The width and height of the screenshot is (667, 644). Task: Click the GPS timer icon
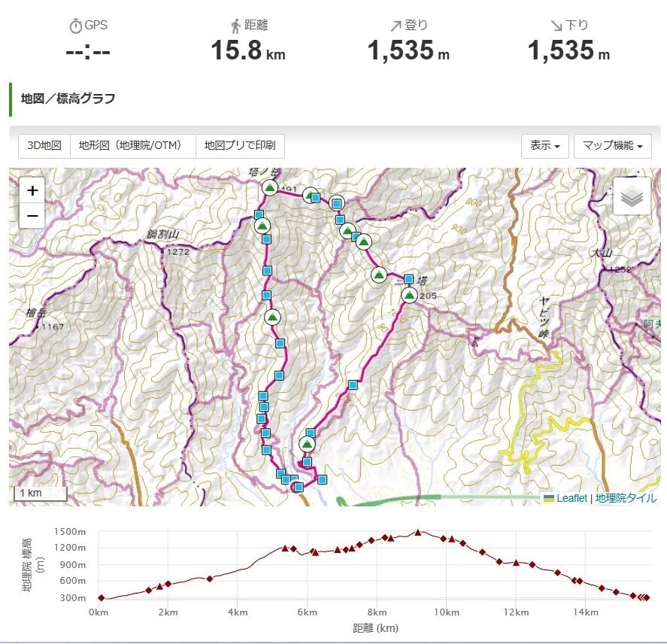pos(75,26)
